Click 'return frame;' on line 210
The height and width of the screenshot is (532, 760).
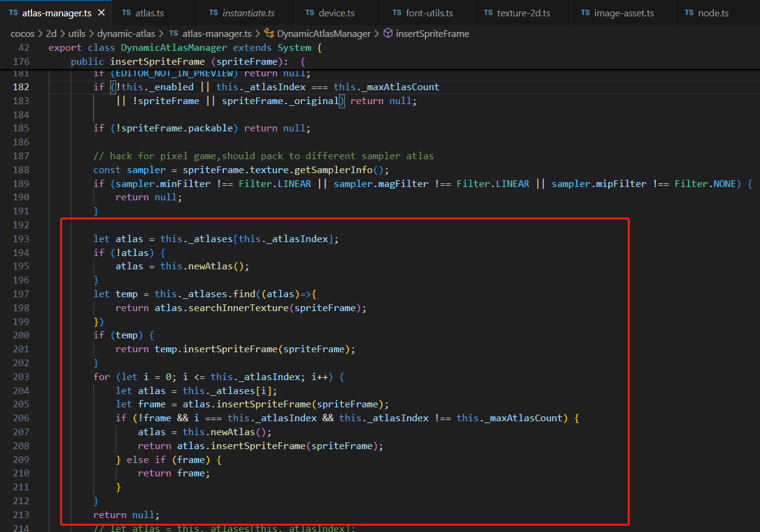[174, 473]
